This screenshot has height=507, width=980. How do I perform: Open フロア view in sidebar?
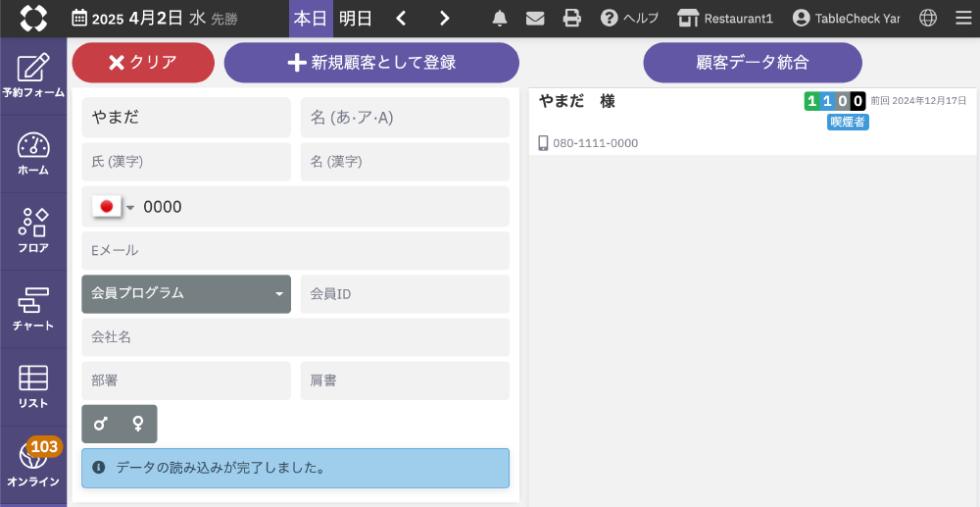click(x=33, y=231)
